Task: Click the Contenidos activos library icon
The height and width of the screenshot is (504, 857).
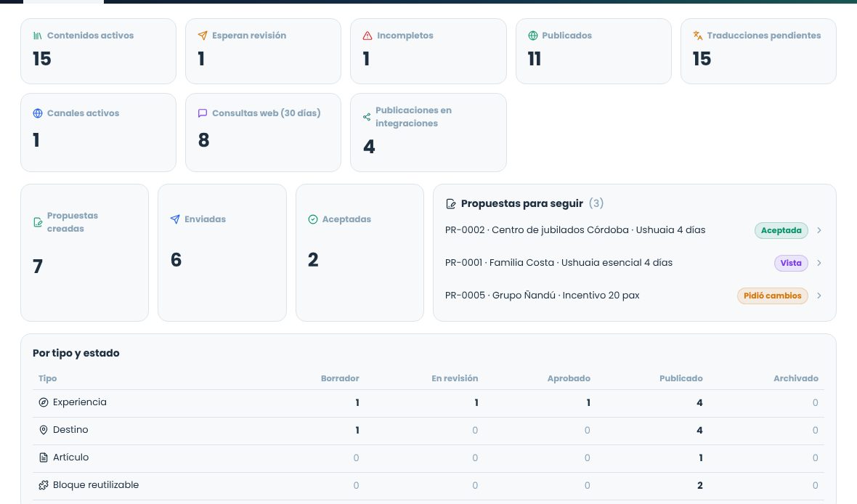Action: point(38,36)
